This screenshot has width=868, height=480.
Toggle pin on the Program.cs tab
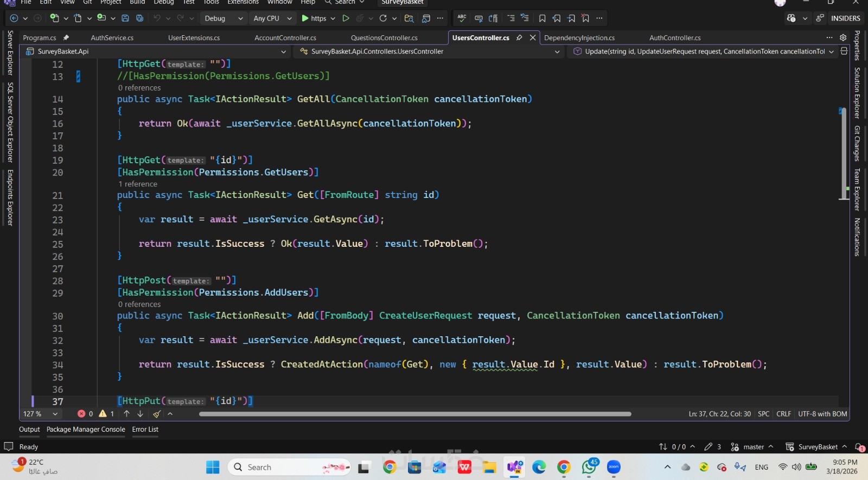66,38
